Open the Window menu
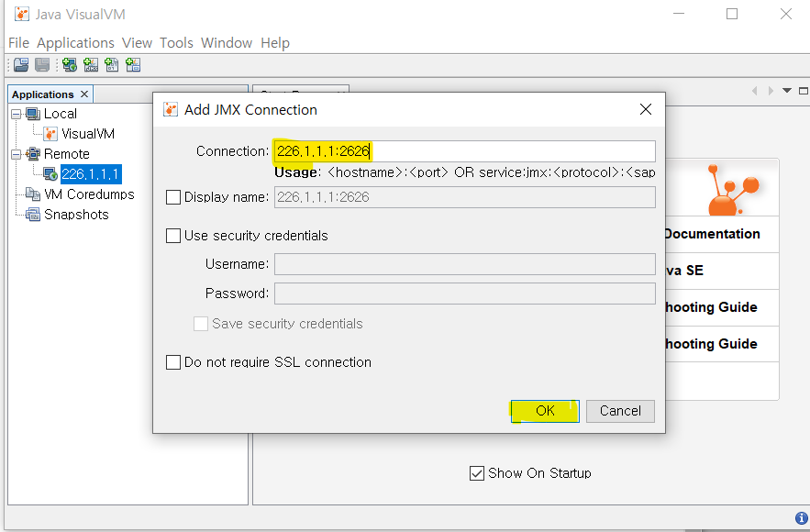The image size is (810, 532). pos(227,43)
